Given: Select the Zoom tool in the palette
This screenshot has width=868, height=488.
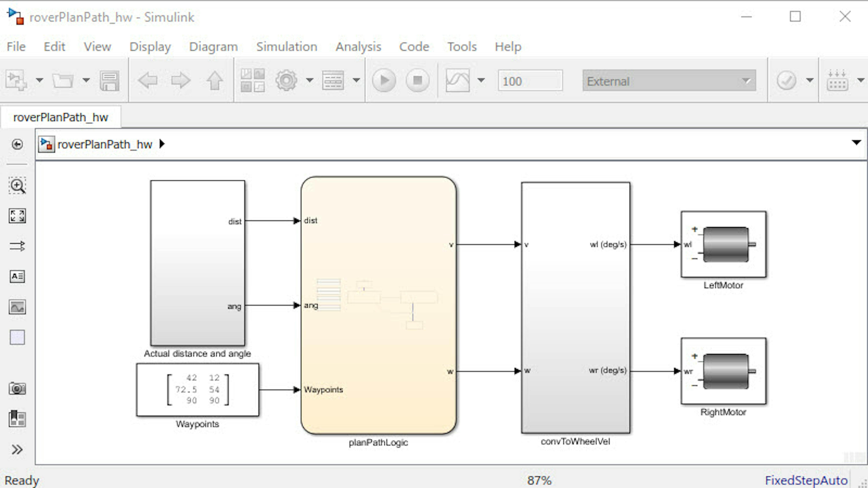Looking at the screenshot, I should 17,186.
